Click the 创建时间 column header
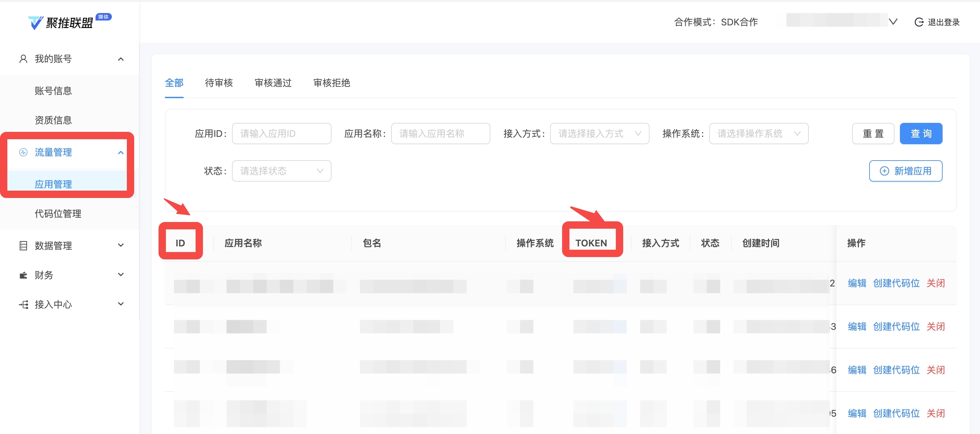Image resolution: width=980 pixels, height=434 pixels. (x=760, y=243)
